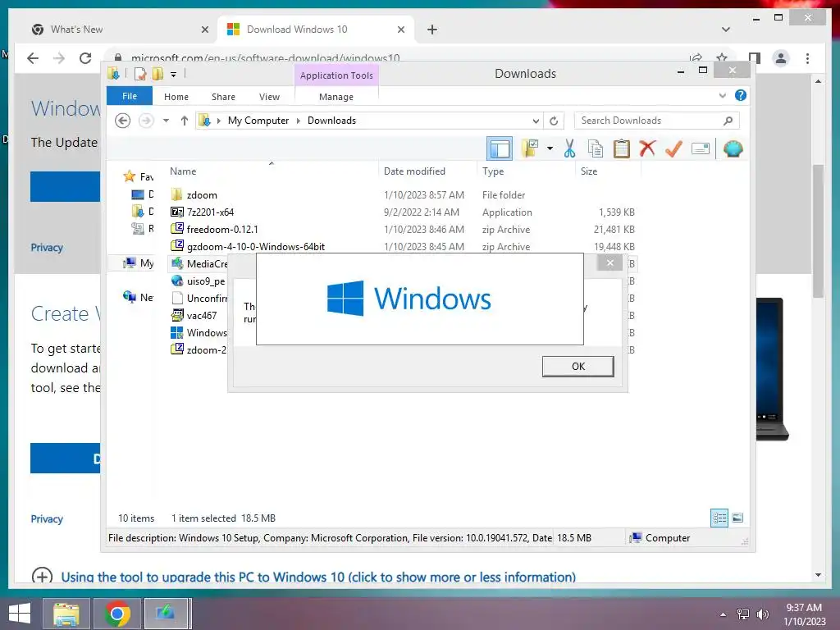Screen dimensions: 840x630
Task: Open the folder options icon in Explorer toolbar
Action: (x=530, y=148)
